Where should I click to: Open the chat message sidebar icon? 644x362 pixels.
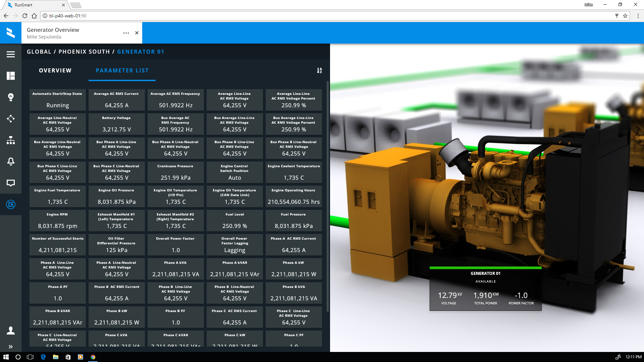11,183
